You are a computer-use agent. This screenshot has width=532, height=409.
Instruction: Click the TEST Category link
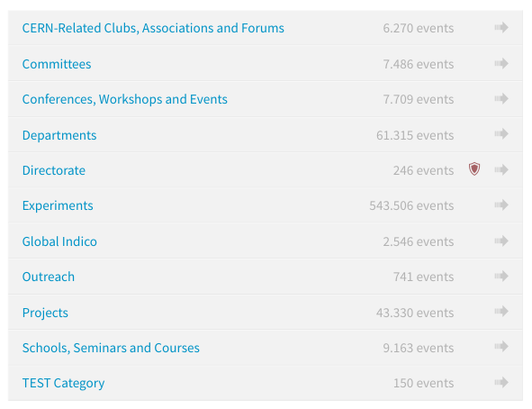coord(63,383)
